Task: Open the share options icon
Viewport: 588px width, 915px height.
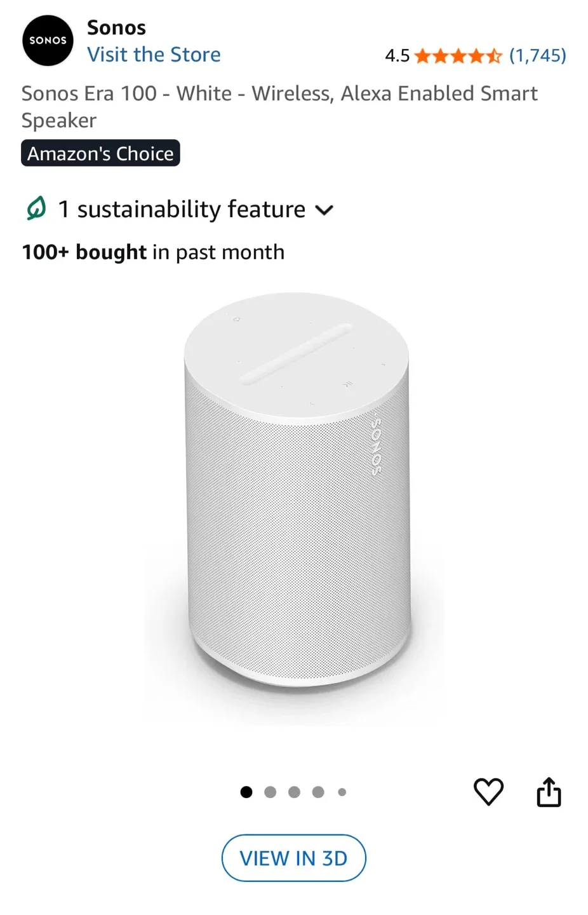Action: pyautogui.click(x=549, y=792)
